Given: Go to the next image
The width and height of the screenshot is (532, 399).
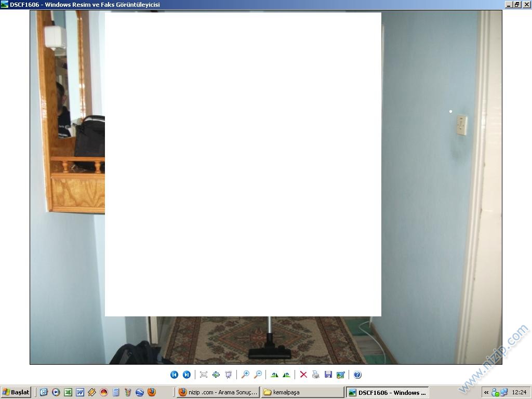Looking at the screenshot, I should click(x=187, y=375).
